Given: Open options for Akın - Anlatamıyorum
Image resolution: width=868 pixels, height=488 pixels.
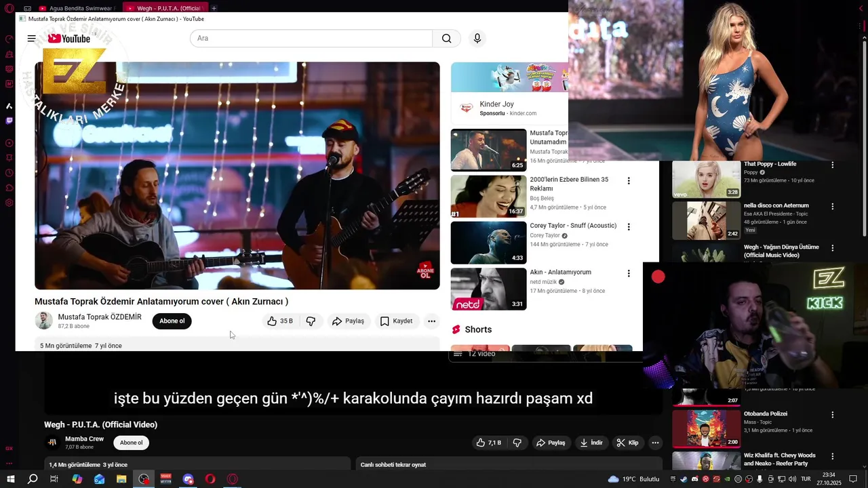Looking at the screenshot, I should pos(629,274).
